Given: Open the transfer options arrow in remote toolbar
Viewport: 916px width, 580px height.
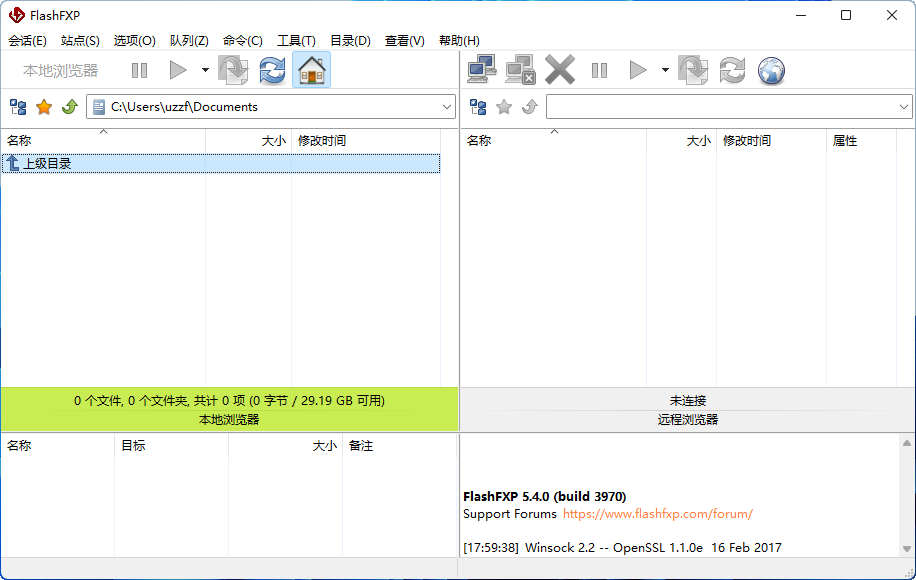Looking at the screenshot, I should (665, 71).
